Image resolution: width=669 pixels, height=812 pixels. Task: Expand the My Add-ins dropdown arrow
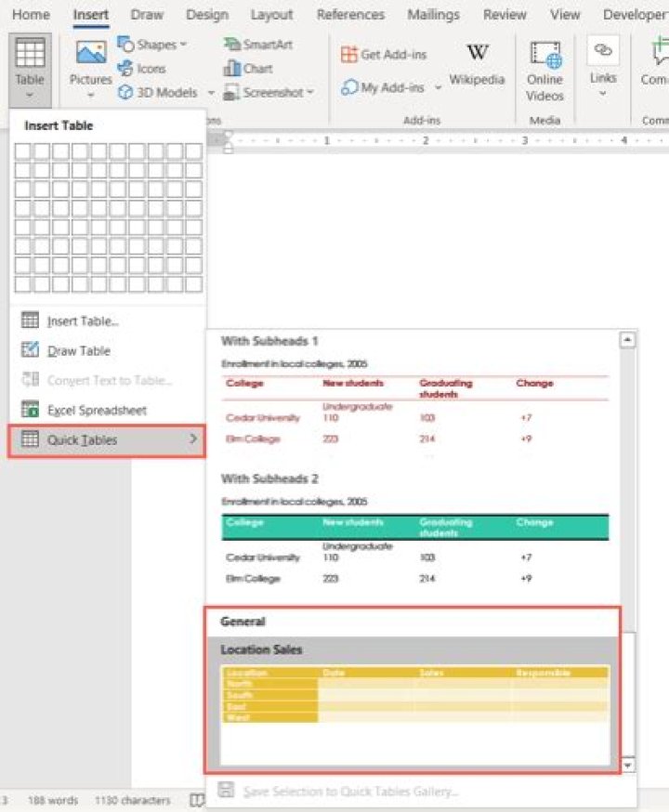[x=438, y=87]
